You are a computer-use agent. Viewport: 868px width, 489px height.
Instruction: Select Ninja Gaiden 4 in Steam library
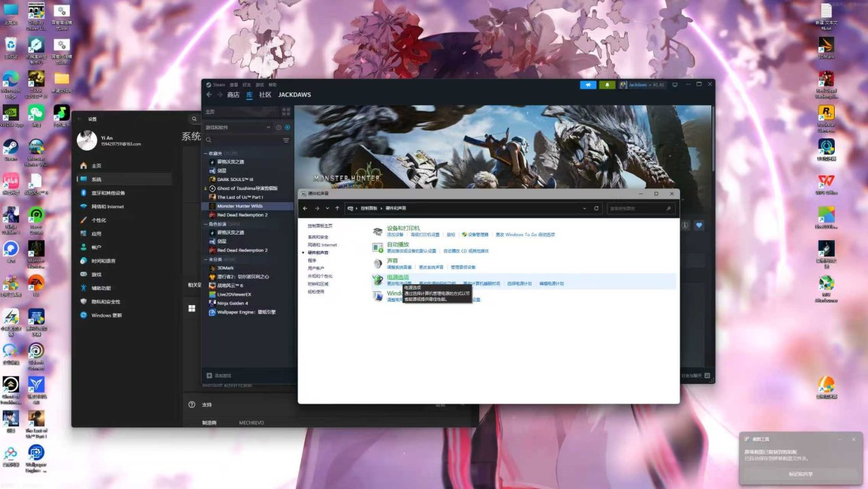pos(246,303)
